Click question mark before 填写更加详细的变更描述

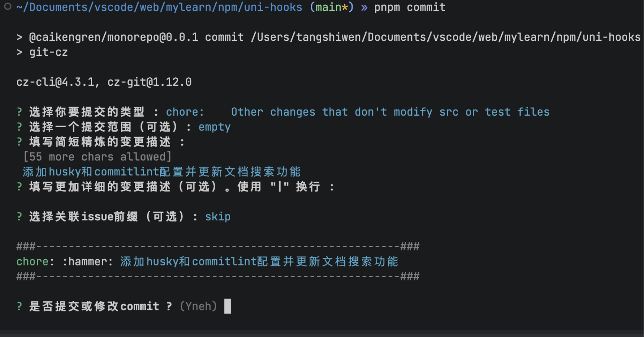[19, 187]
